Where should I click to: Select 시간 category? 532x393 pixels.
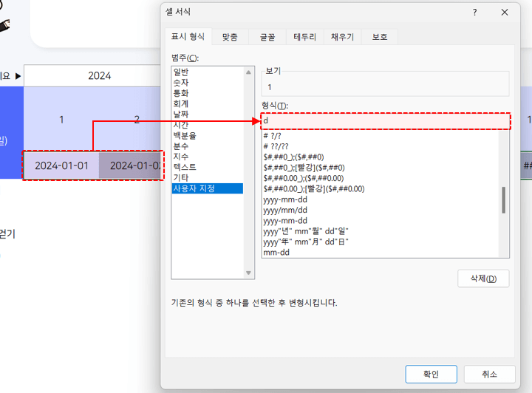(208, 125)
